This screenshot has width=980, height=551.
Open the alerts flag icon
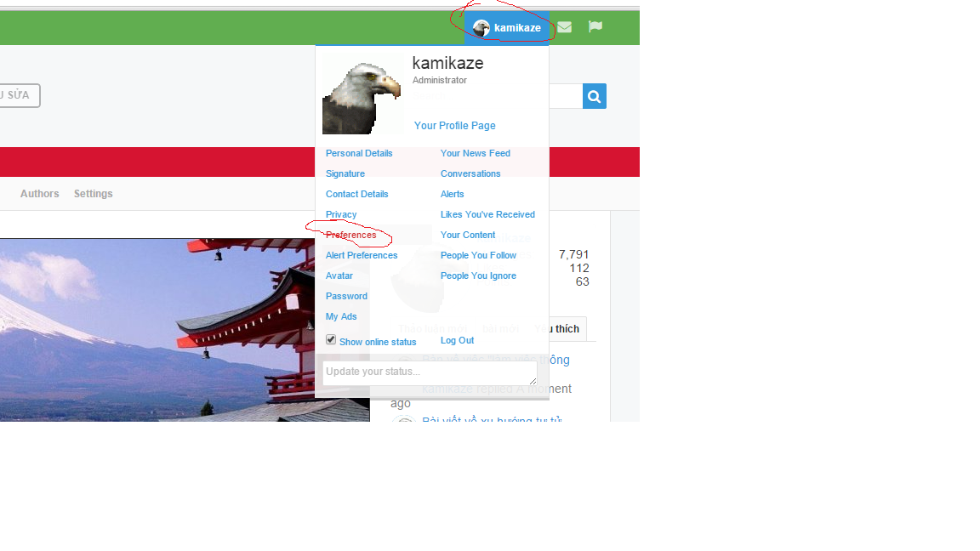click(x=595, y=27)
